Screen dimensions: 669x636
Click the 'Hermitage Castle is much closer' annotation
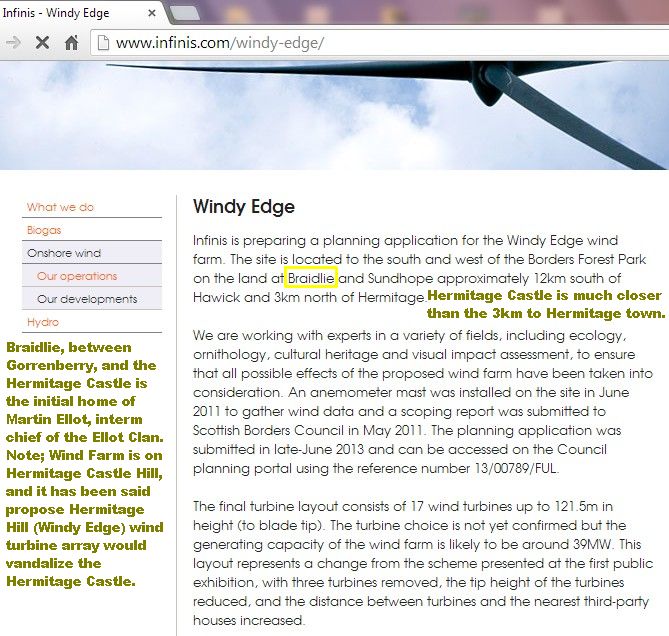544,296
